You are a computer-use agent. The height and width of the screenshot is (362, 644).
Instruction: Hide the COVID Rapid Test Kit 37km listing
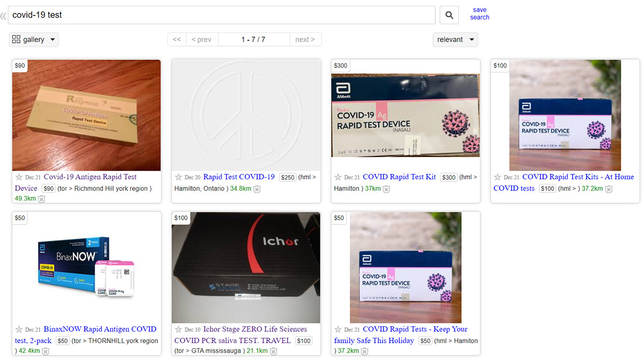[x=386, y=189]
